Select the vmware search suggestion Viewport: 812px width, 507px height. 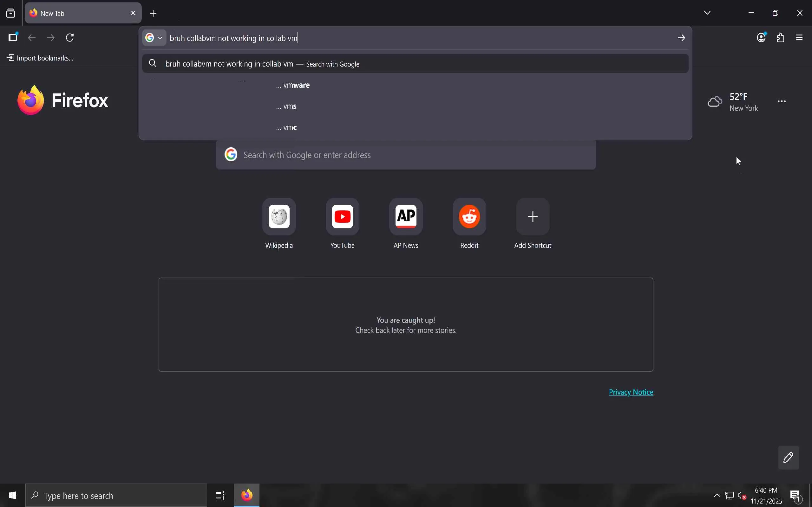(293, 86)
